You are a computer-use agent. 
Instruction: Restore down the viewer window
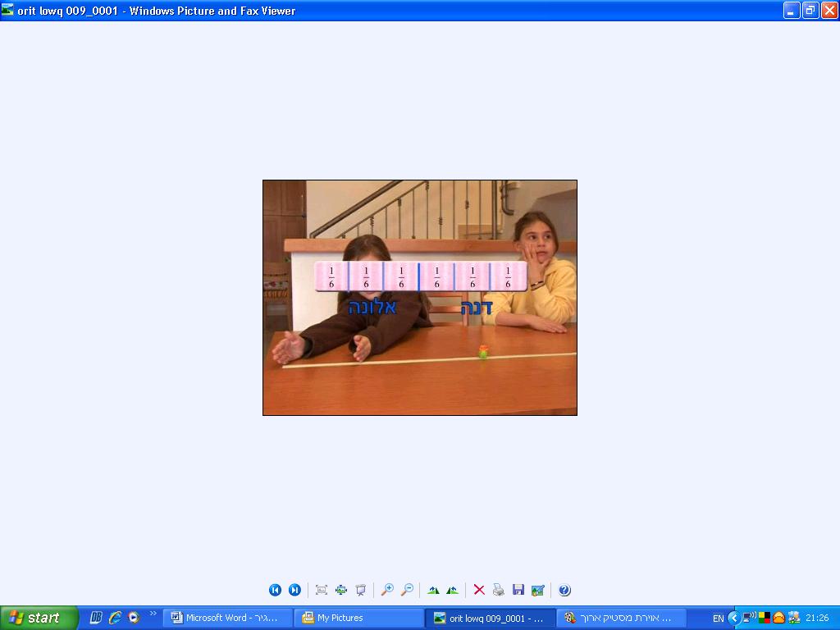810,10
